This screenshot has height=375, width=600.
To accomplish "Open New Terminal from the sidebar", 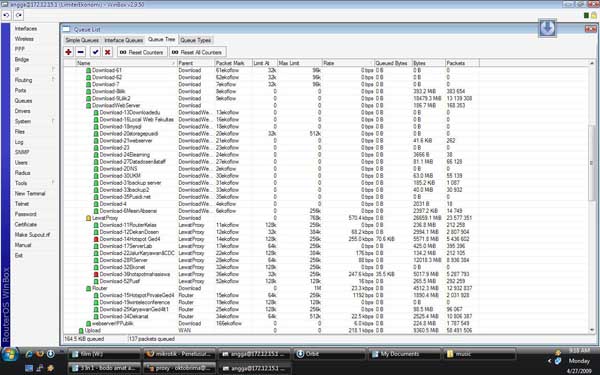I will click(x=30, y=194).
